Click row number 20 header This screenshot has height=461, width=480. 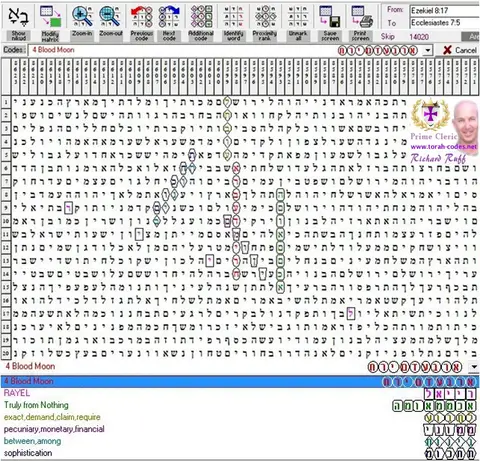(6, 353)
